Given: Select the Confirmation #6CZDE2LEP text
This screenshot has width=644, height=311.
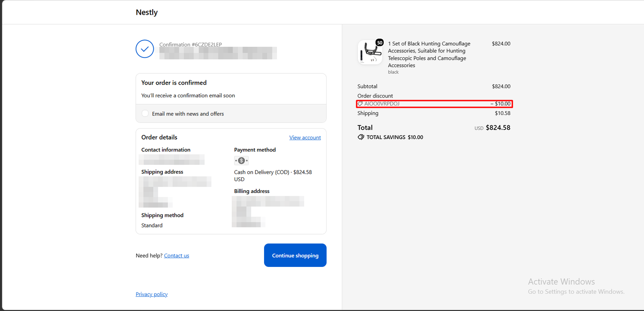Looking at the screenshot, I should pos(190,45).
